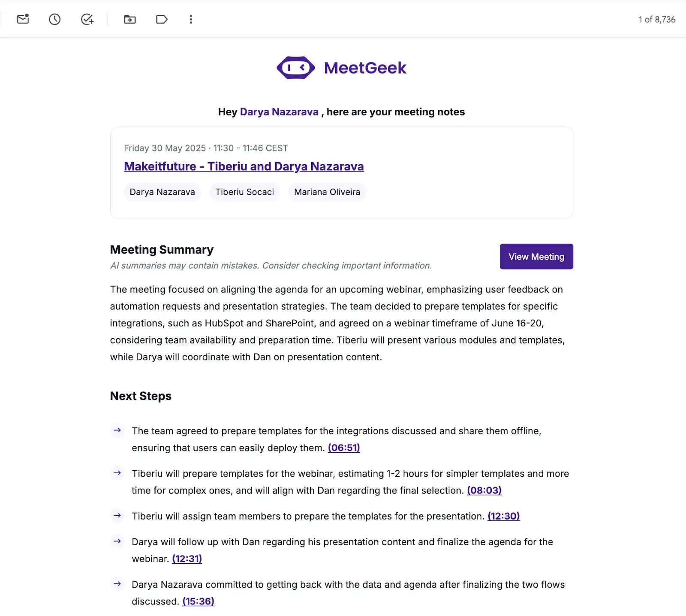
Task: Jump to timestamp 06:51
Action: pyautogui.click(x=343, y=448)
